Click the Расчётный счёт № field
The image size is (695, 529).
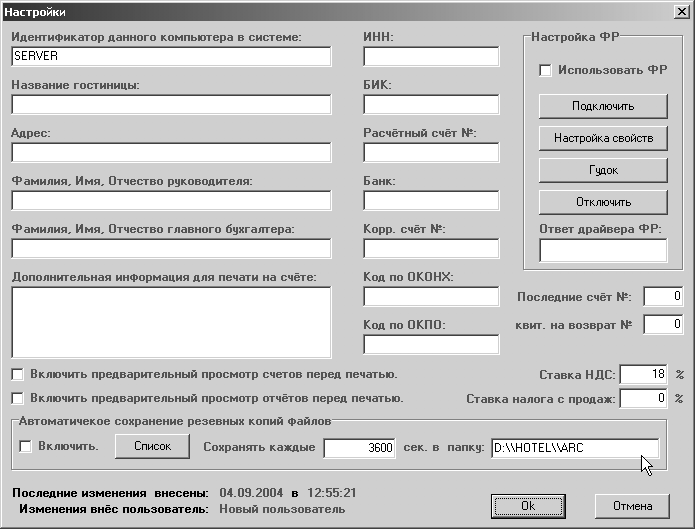tap(431, 153)
